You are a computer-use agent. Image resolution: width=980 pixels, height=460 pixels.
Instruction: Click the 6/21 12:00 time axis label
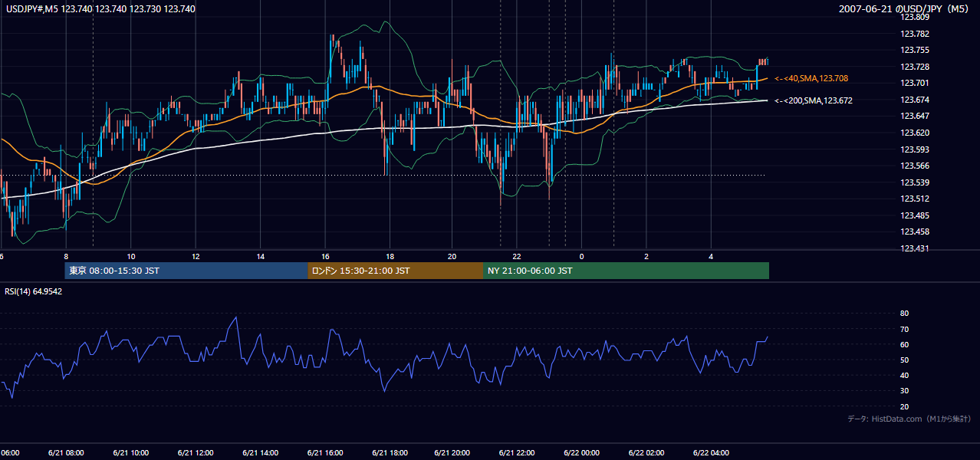[195, 453]
